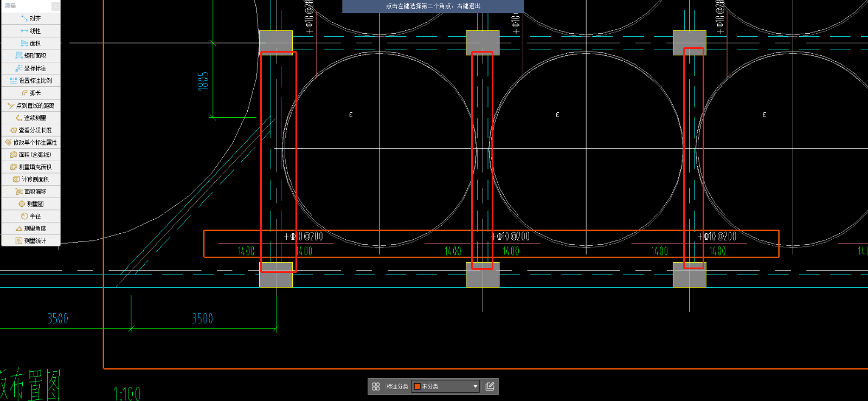
Task: Choose the 矩形面积 rectangle area tool
Action: [x=31, y=55]
